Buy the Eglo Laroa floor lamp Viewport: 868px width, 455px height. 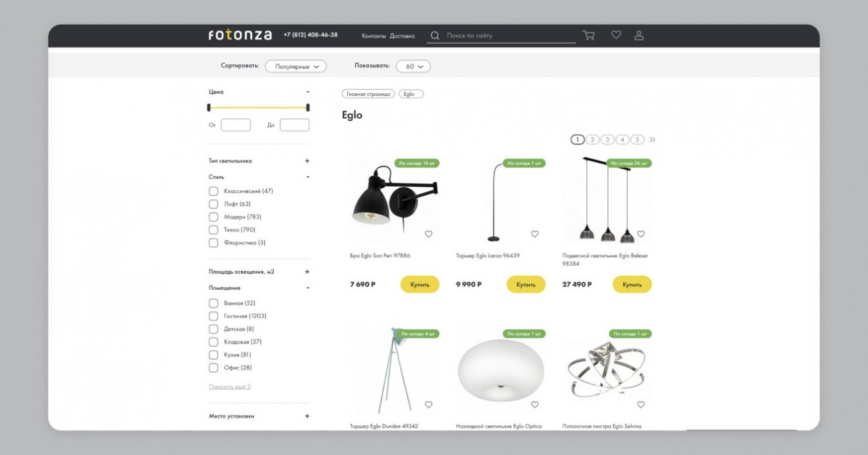(526, 285)
